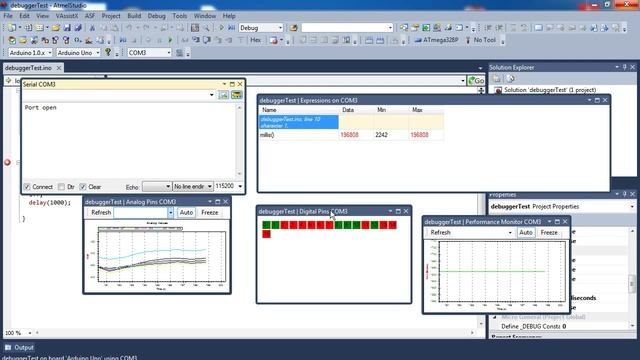Open the File menu
Viewport: 640px width, 360px height.
8,16
